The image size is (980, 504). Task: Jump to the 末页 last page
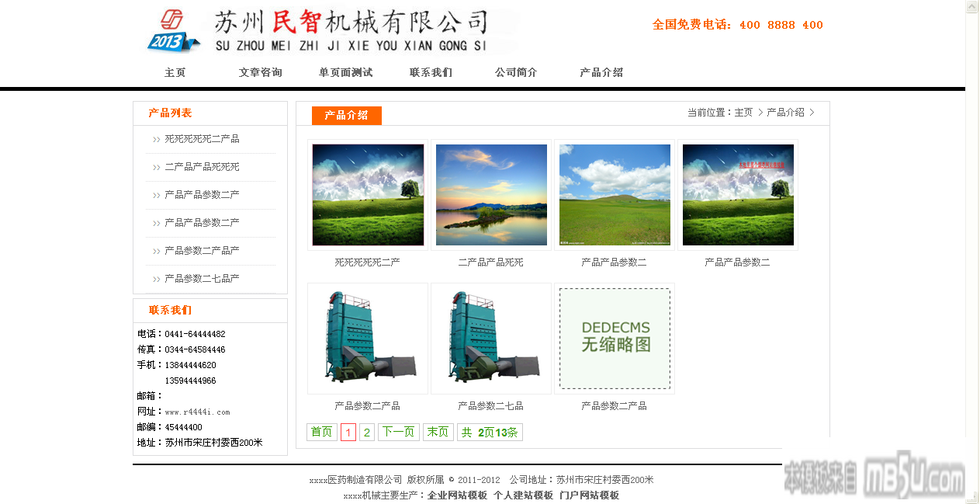438,433
